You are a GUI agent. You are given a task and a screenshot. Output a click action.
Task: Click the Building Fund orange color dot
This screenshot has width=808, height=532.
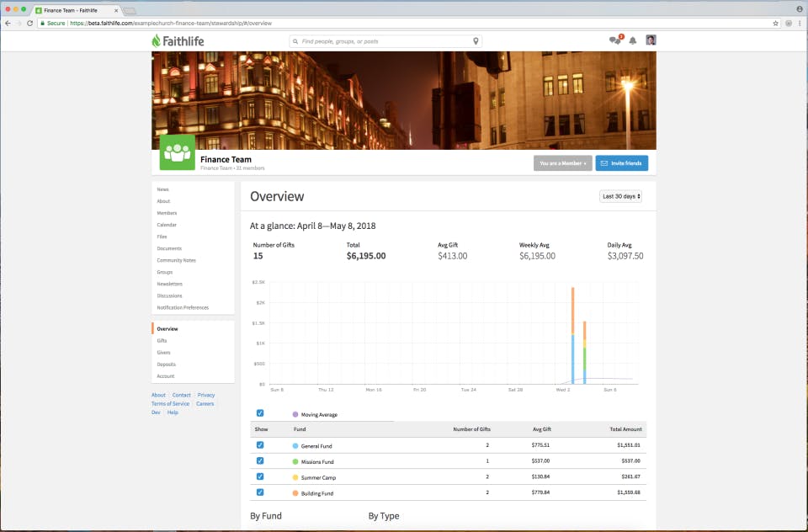[x=295, y=493]
